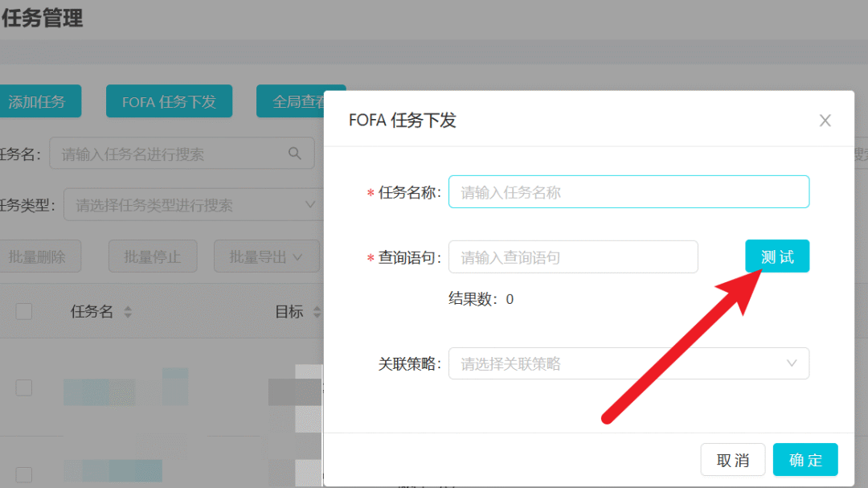
Task: Click the FOFA 任务下发 button in background
Action: tap(169, 100)
